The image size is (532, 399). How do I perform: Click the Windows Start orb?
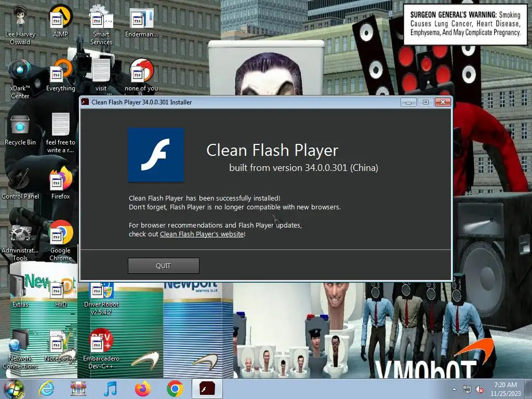pos(14,389)
